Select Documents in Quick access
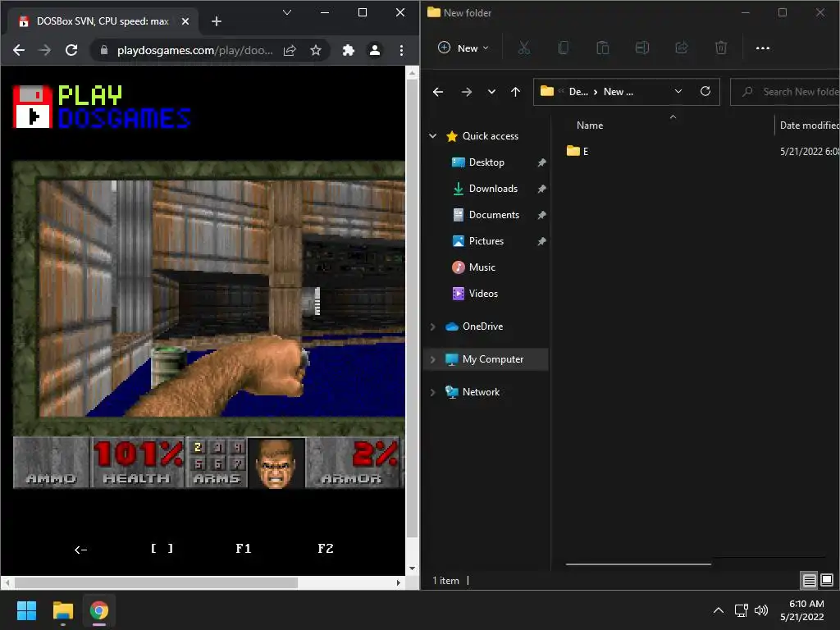 (494, 215)
